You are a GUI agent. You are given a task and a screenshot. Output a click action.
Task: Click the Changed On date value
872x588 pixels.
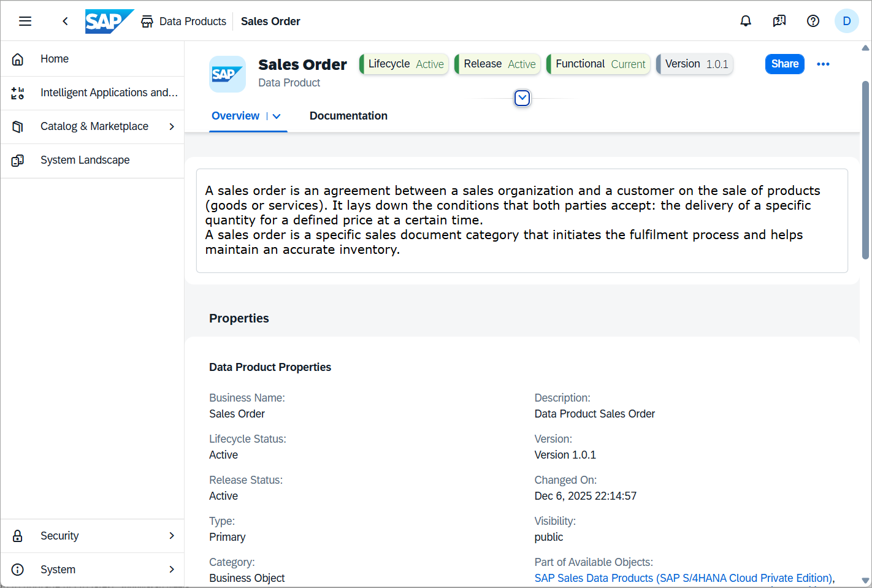click(x=586, y=496)
